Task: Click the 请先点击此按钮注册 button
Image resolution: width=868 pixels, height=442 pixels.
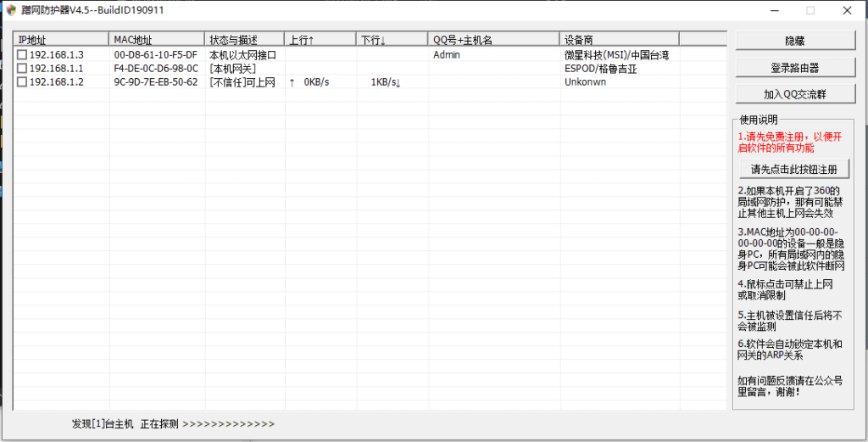Action: [x=793, y=169]
